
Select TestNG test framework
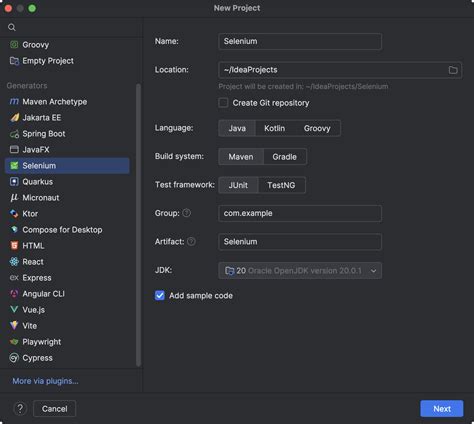[281, 185]
